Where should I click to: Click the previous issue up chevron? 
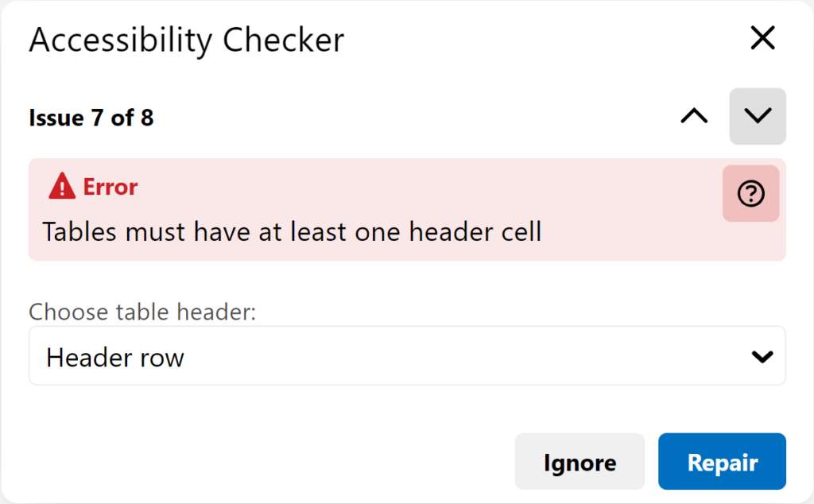tap(694, 116)
